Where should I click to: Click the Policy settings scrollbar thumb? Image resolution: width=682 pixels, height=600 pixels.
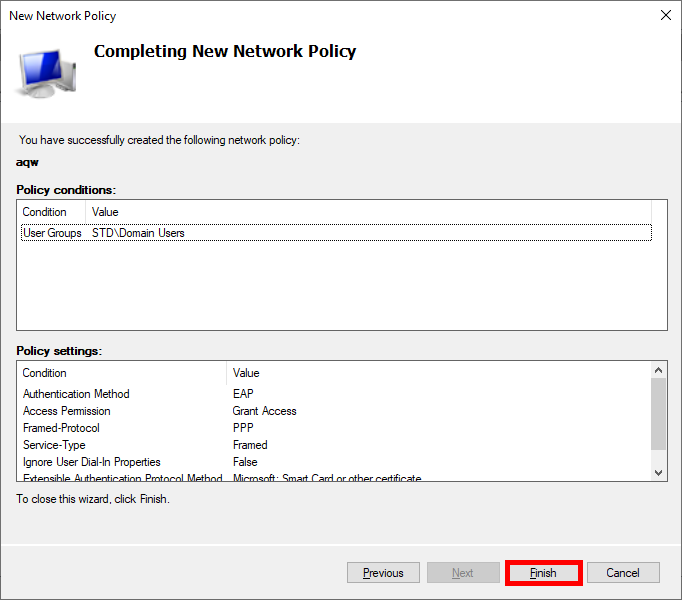click(659, 414)
